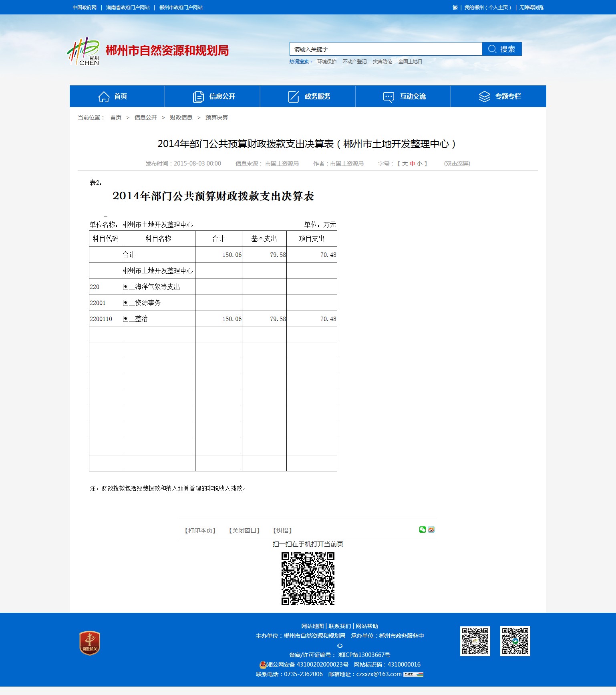The height and width of the screenshot is (695, 616).
Task: Click the 党政机关 badge in footer
Action: point(90,643)
